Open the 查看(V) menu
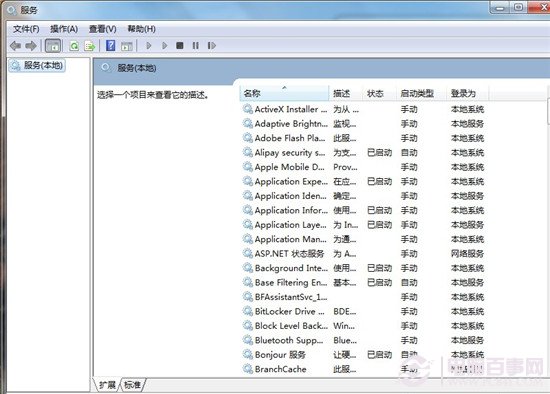 pyautogui.click(x=102, y=29)
